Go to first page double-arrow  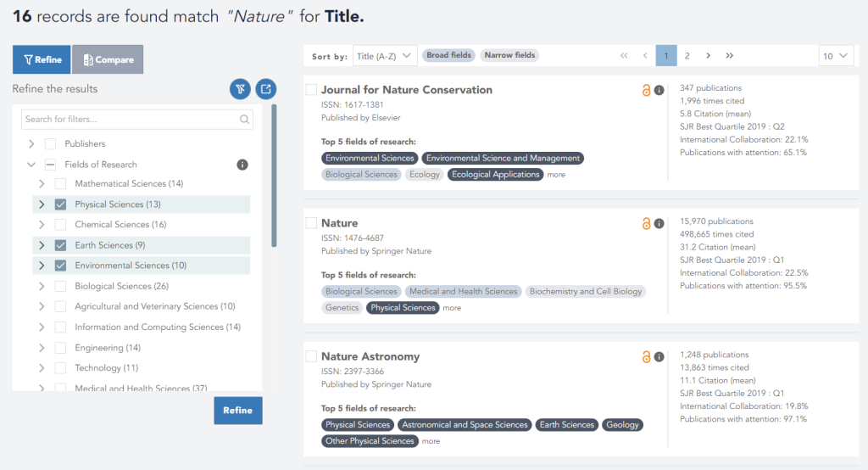point(624,55)
